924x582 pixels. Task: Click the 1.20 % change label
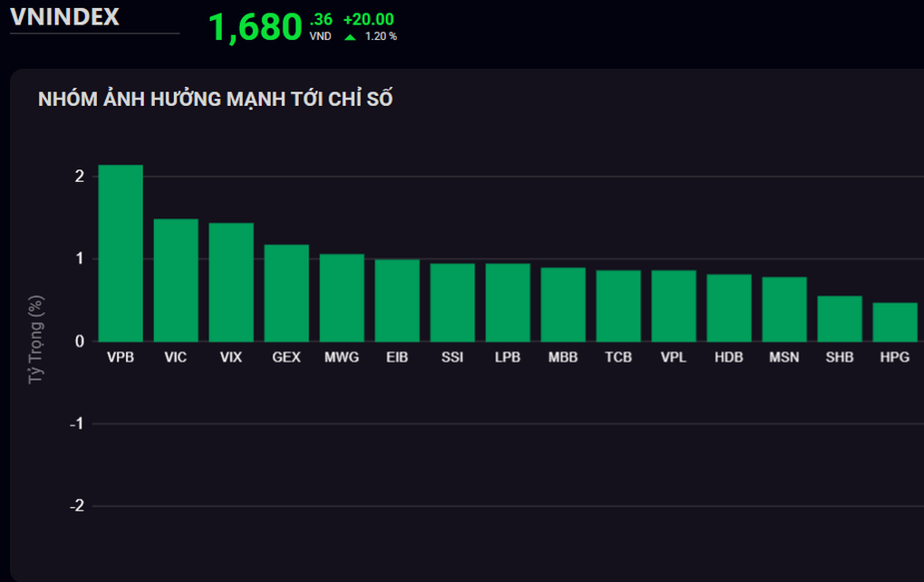380,37
